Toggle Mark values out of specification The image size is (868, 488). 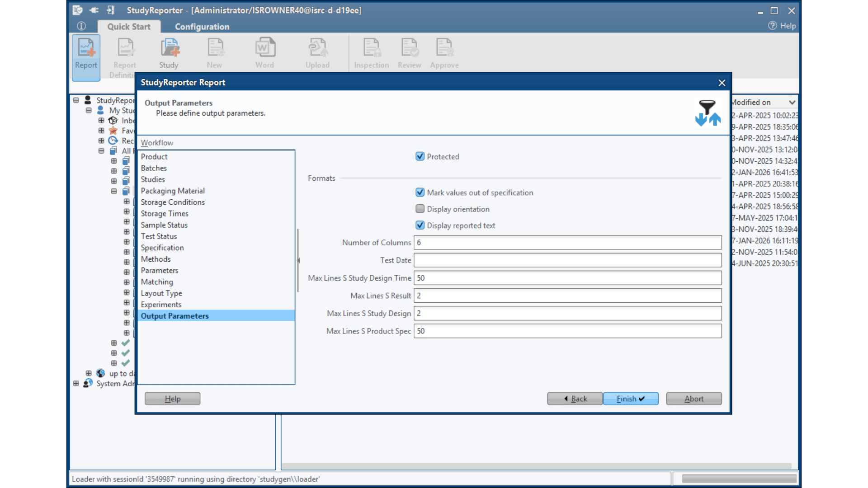[x=420, y=192]
